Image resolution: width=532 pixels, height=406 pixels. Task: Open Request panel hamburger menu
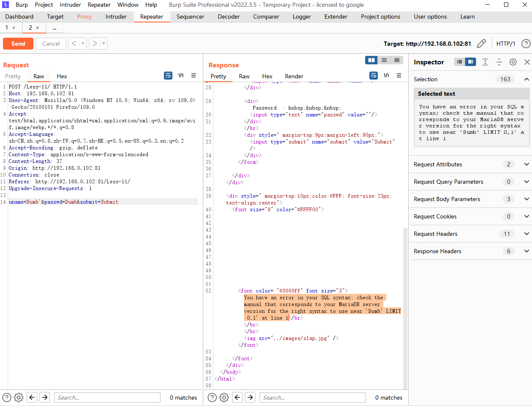[x=194, y=75]
